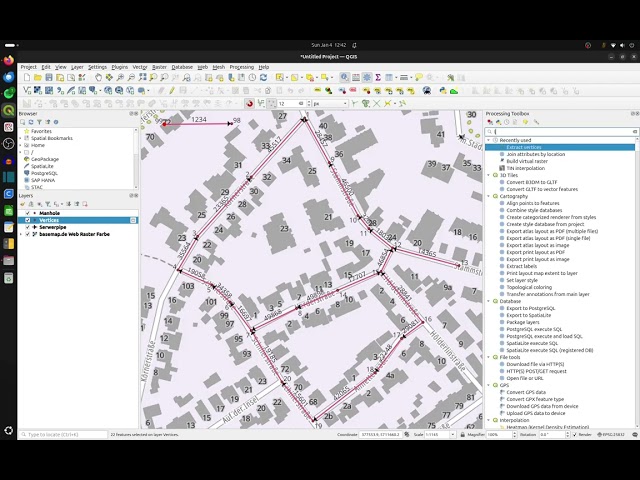
Task: Enable snapping with the red magnet icon
Action: click(250, 104)
